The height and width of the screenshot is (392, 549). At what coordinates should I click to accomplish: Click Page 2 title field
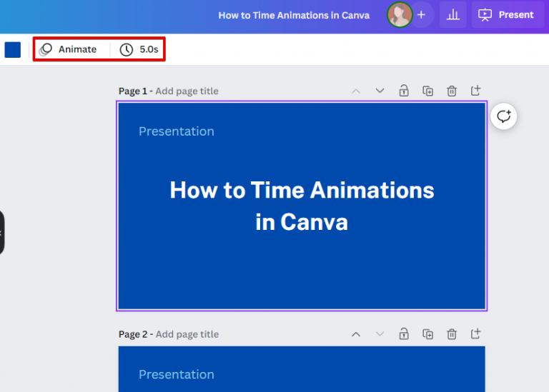[187, 334]
